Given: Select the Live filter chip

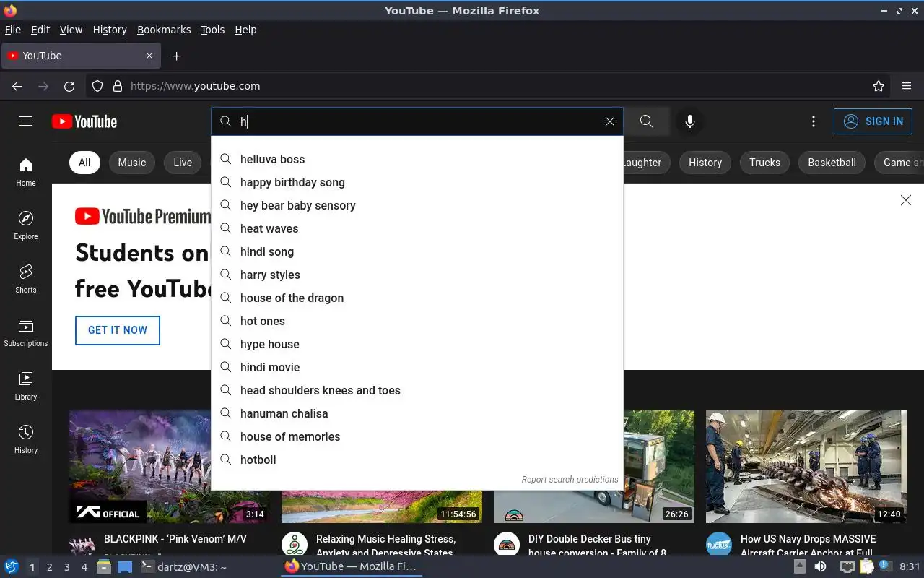Looking at the screenshot, I should (x=183, y=163).
